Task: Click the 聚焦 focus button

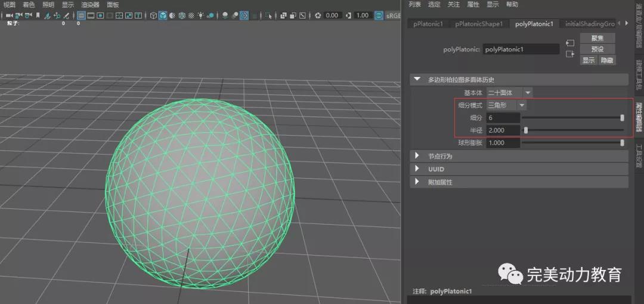Action: 597,38
